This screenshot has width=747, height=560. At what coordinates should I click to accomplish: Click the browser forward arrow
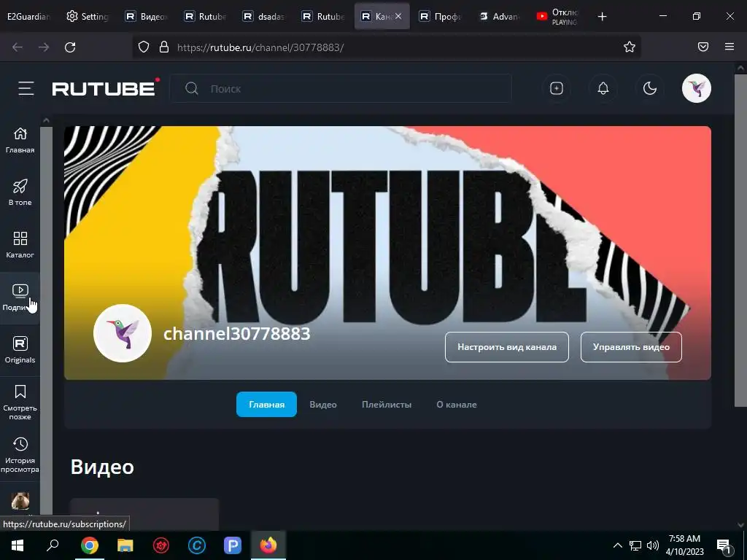(x=44, y=47)
